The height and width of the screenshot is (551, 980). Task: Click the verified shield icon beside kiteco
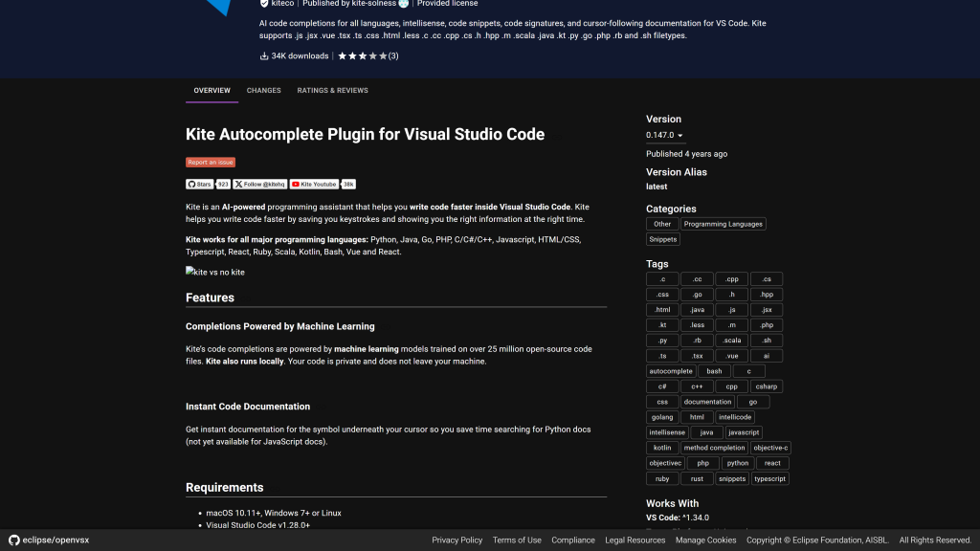click(x=264, y=3)
